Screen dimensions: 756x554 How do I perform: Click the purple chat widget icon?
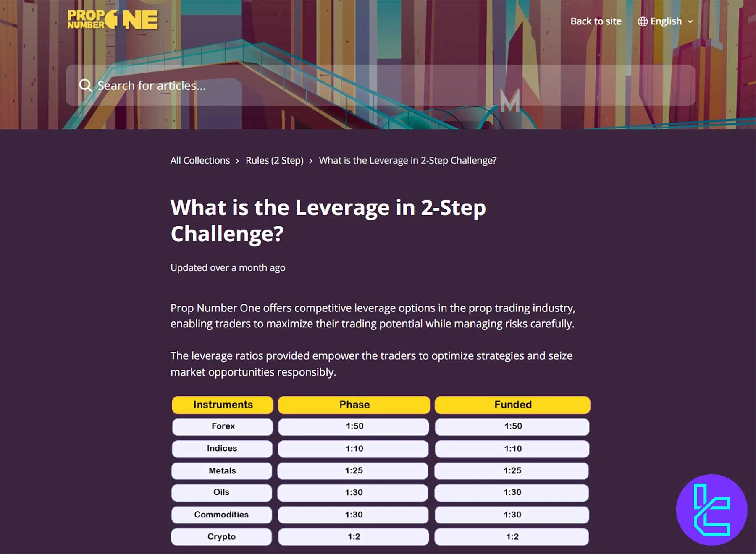[x=711, y=510]
